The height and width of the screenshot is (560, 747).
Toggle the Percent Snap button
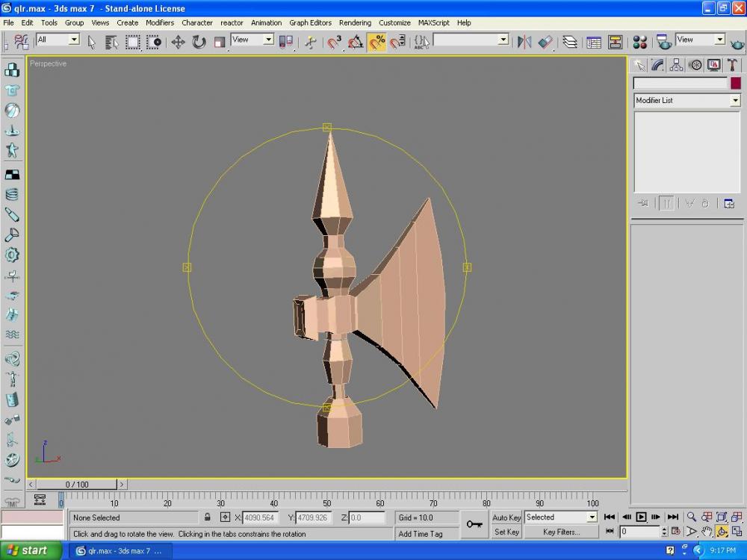tap(377, 42)
